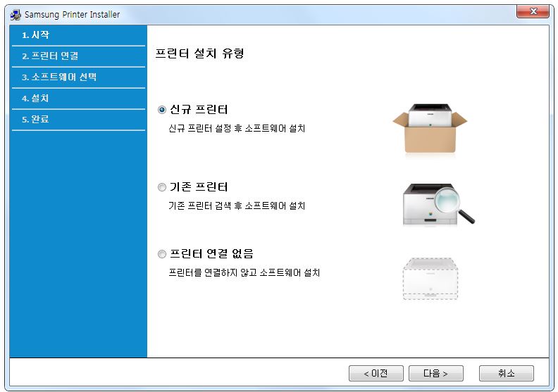Image resolution: width=558 pixels, height=392 pixels.
Task: Go back with the < 이전 button
Action: pos(376,373)
